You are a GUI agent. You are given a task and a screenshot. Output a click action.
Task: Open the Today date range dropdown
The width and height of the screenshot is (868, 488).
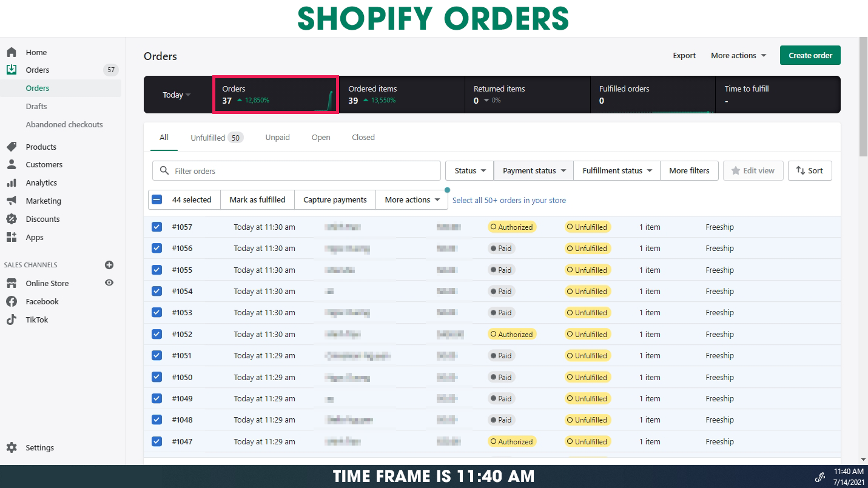point(177,95)
